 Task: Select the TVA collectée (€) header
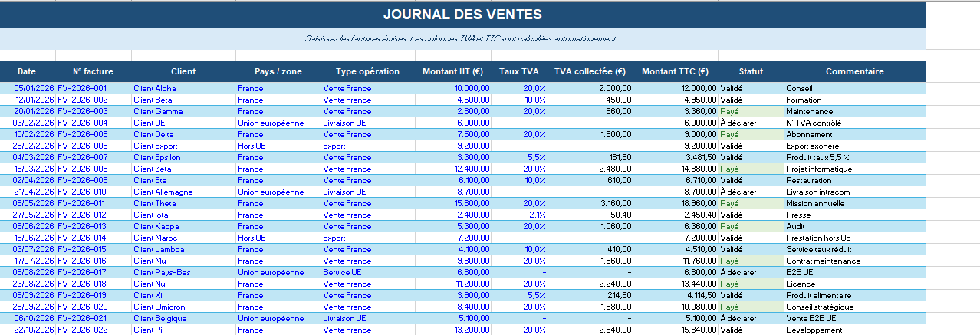(590, 71)
